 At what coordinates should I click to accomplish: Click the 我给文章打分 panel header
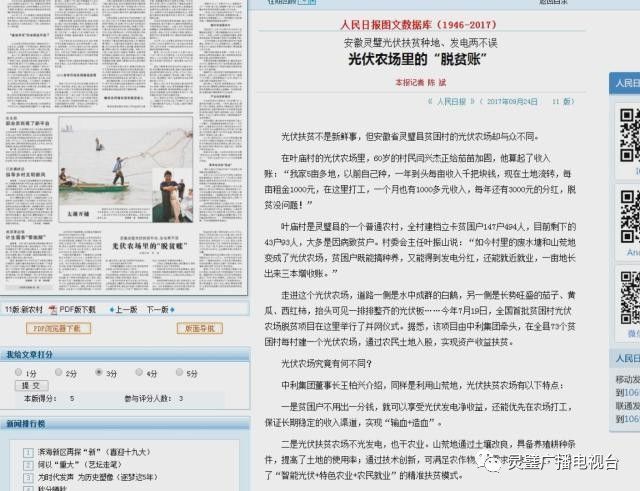[x=125, y=355]
